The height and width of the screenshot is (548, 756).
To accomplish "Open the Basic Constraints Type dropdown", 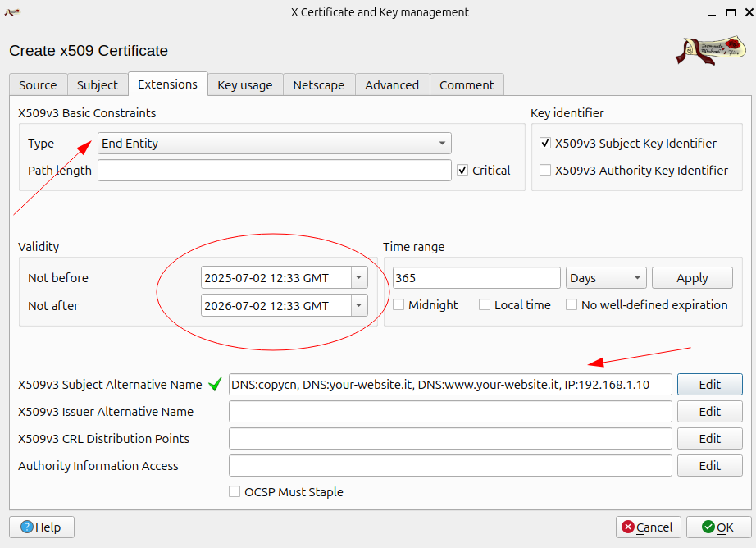I will pos(275,144).
